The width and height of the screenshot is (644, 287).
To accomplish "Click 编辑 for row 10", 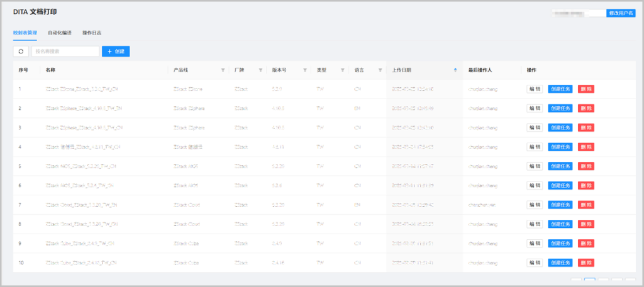I will pos(535,263).
